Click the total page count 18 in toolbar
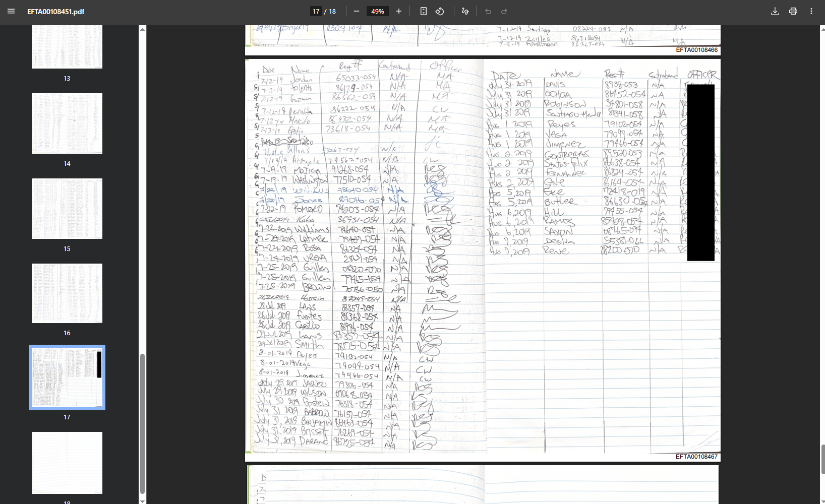Viewport: 825px width, 504px height. coord(332,11)
